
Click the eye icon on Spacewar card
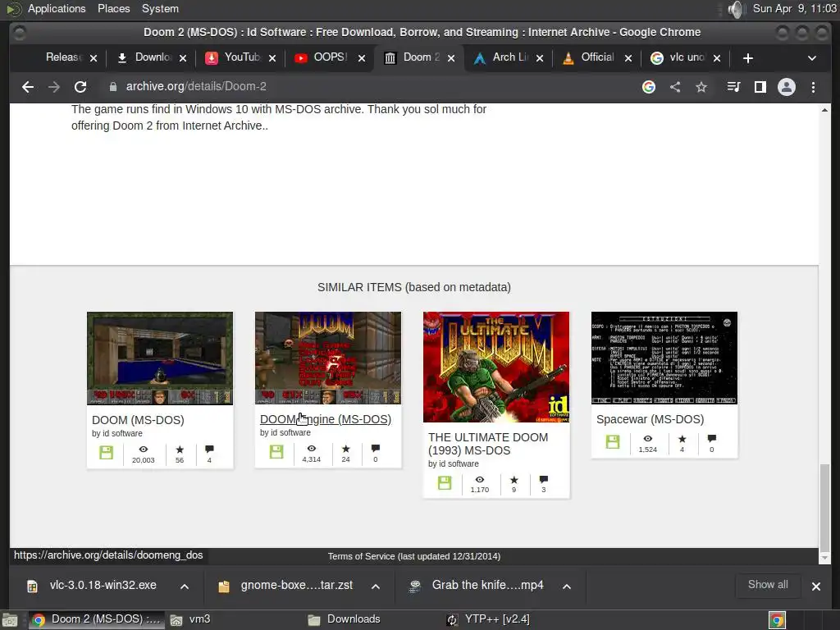coord(648,438)
